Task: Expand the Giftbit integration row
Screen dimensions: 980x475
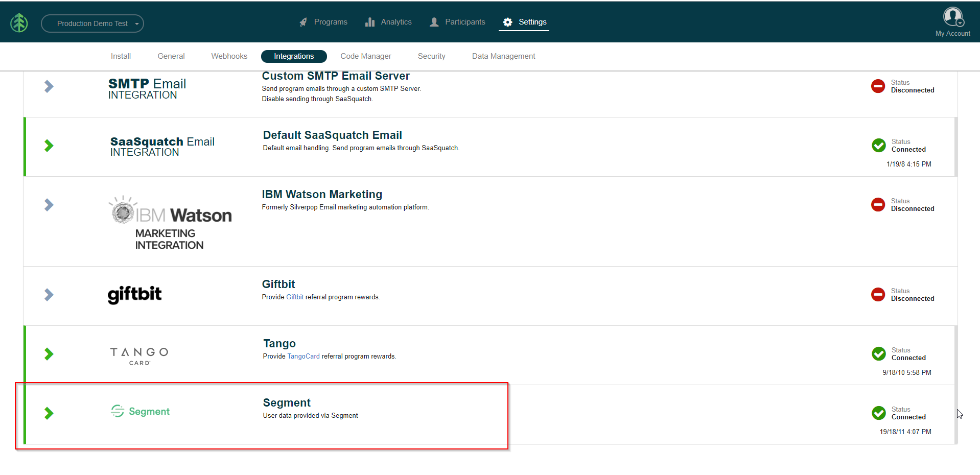Action: (x=49, y=295)
